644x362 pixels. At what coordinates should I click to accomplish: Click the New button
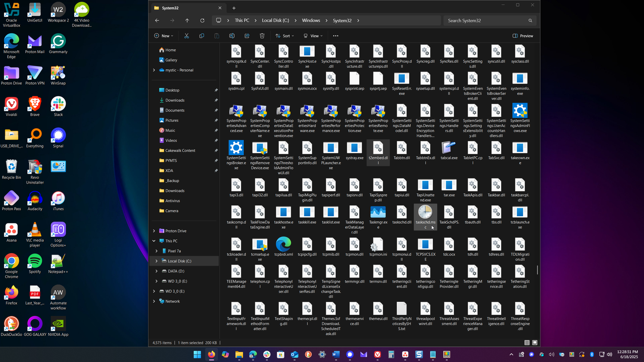164,36
